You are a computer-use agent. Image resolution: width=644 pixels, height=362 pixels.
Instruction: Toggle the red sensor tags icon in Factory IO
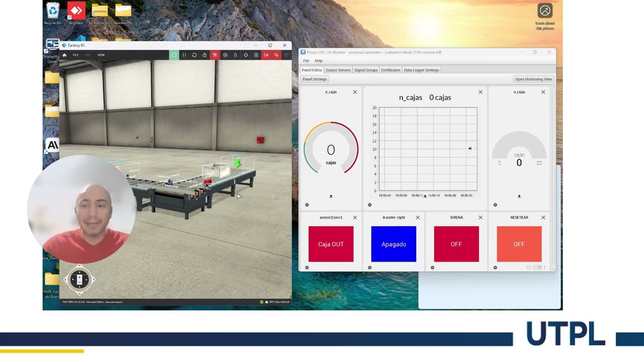pyautogui.click(x=266, y=55)
